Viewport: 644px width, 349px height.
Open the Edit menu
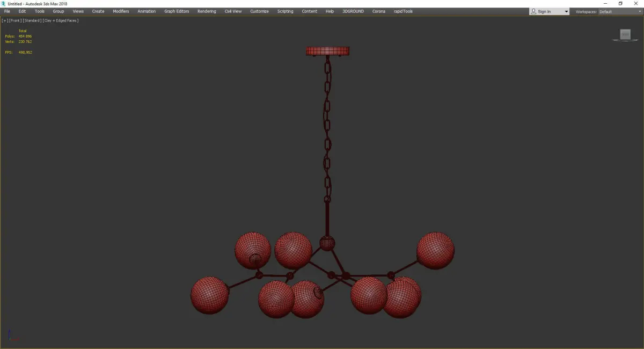click(x=22, y=11)
